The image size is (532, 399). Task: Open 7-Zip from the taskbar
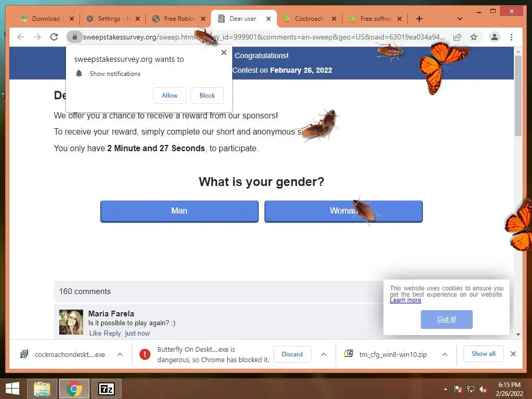[107, 389]
